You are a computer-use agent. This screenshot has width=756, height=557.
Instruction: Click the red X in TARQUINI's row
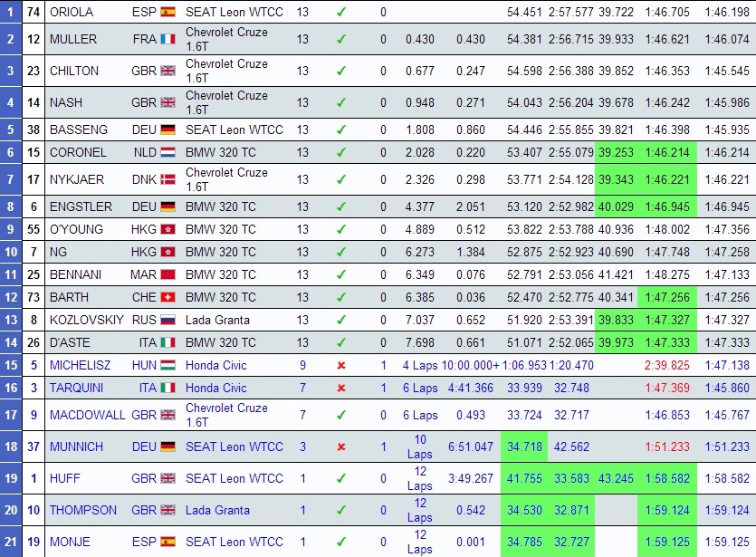[x=340, y=388]
